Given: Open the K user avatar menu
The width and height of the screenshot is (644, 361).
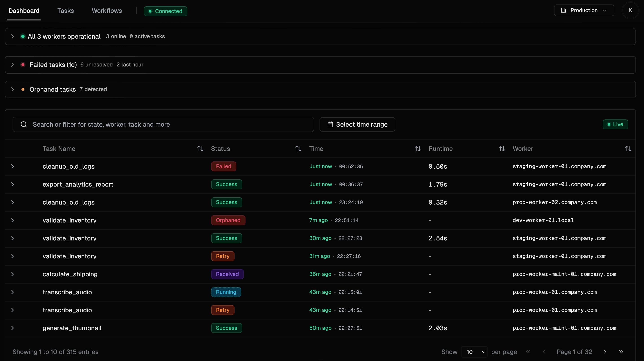Looking at the screenshot, I should 630,10.
